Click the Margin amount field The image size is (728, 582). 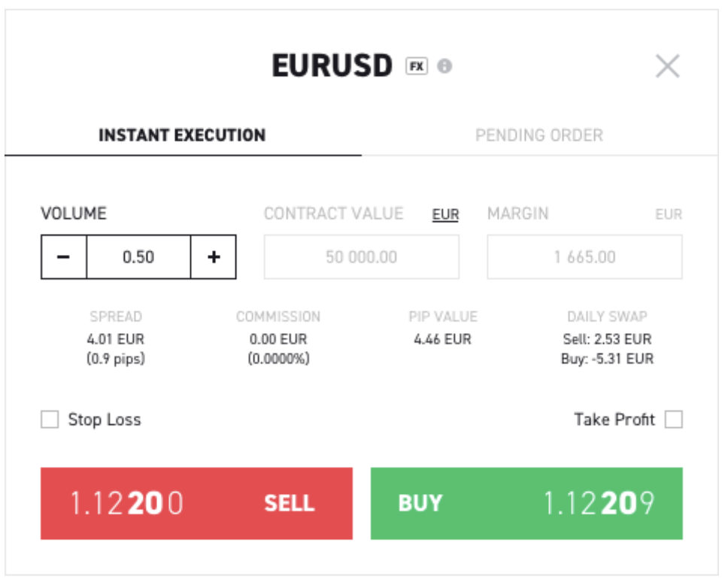point(584,257)
